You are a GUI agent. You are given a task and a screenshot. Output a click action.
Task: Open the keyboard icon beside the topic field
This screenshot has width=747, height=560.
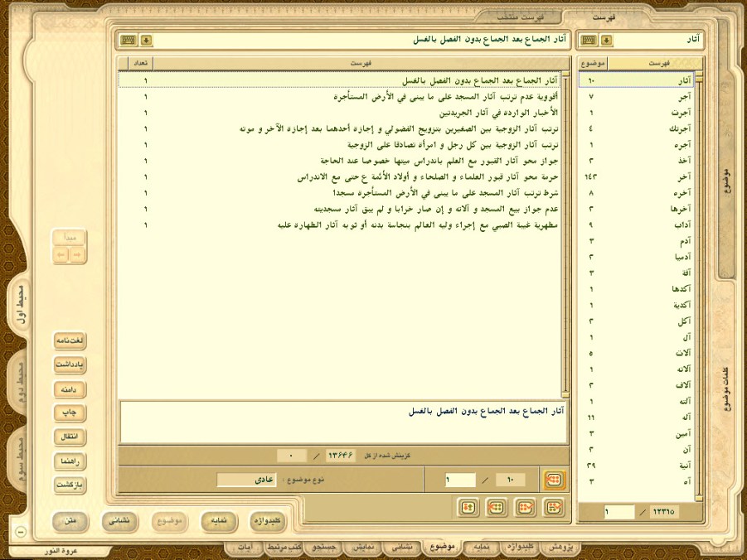(x=128, y=40)
